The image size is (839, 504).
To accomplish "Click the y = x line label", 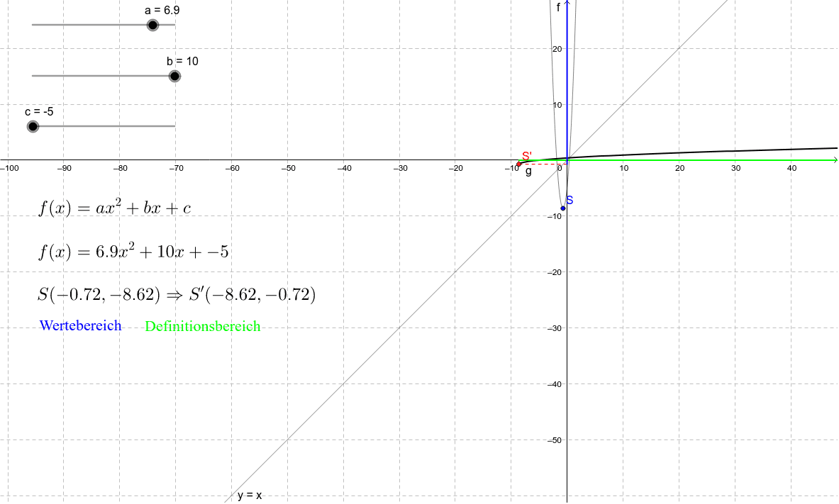I will 250,495.
